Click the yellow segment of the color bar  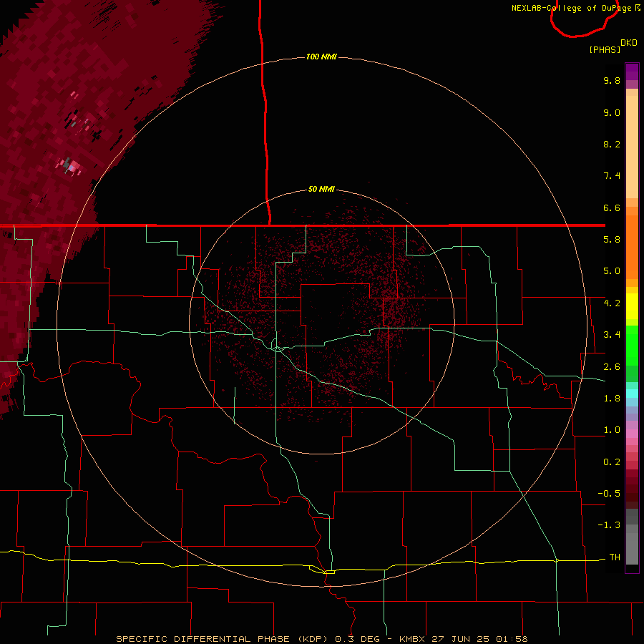[632, 306]
